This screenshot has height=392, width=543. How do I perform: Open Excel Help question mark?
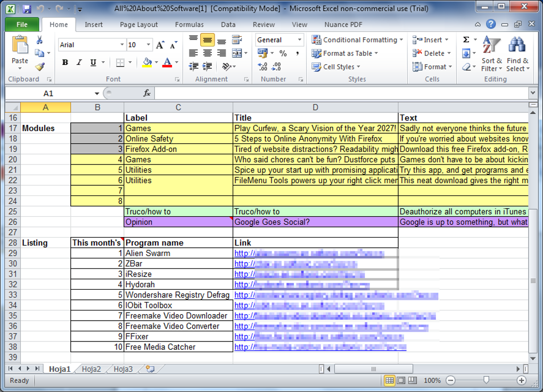pos(491,24)
